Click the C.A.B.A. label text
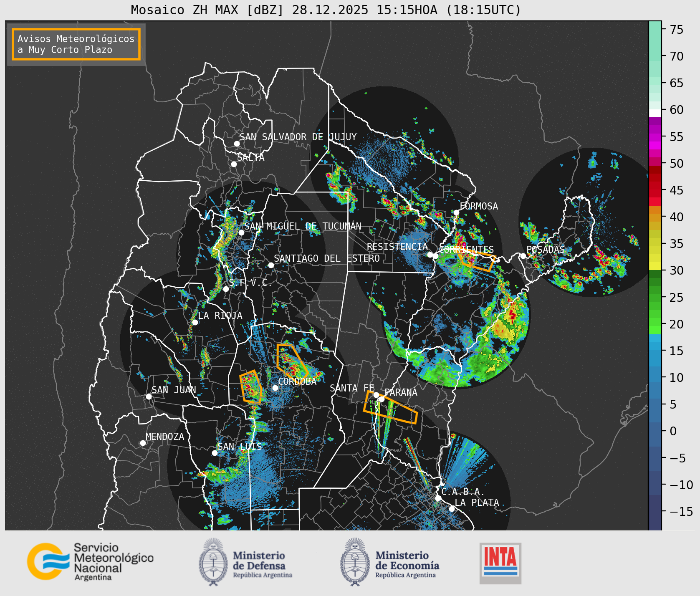700x596 pixels. click(463, 492)
